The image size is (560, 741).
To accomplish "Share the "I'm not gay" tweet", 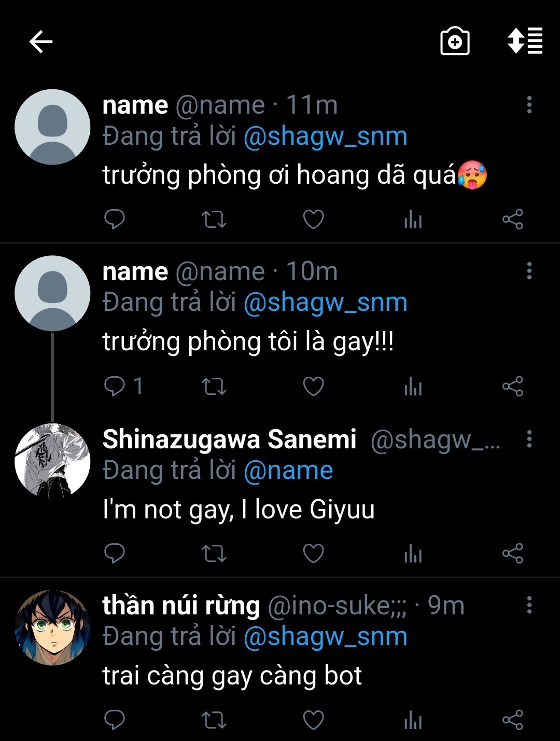I will [x=512, y=553].
